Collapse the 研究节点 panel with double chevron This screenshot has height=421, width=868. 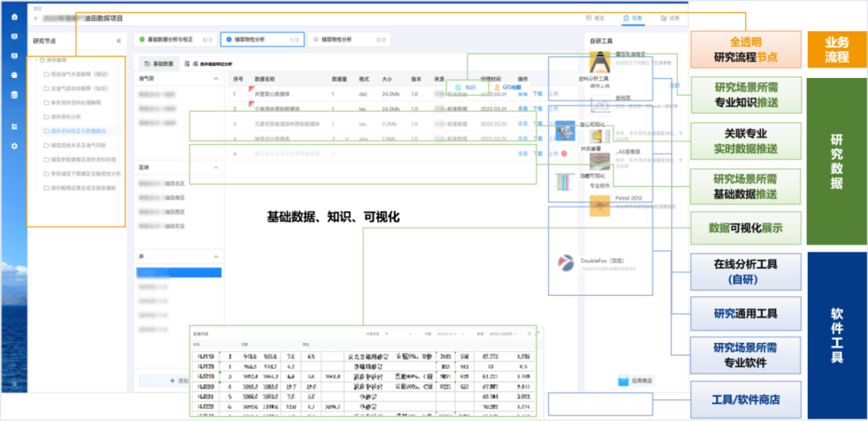119,40
